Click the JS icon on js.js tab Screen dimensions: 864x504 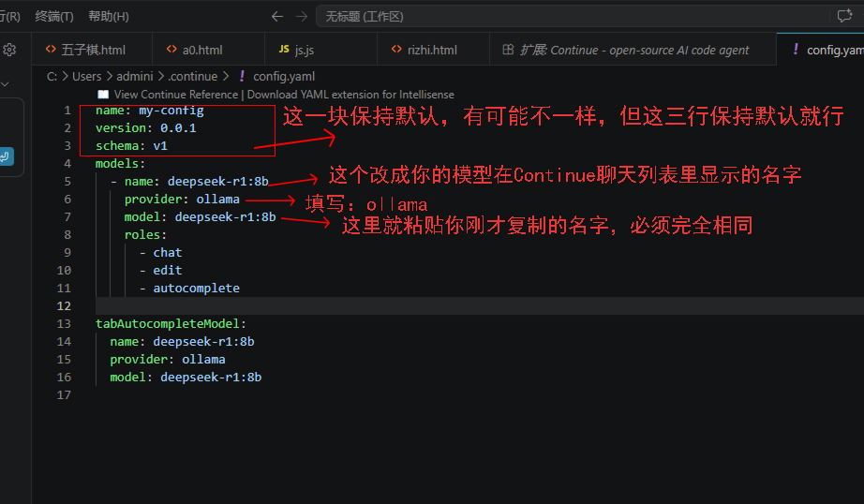284,50
